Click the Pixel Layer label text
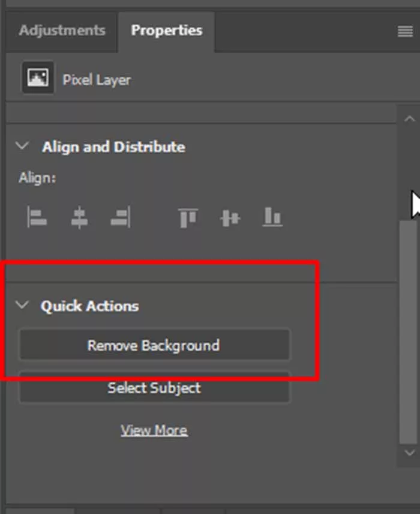This screenshot has height=514, width=420. pyautogui.click(x=97, y=80)
